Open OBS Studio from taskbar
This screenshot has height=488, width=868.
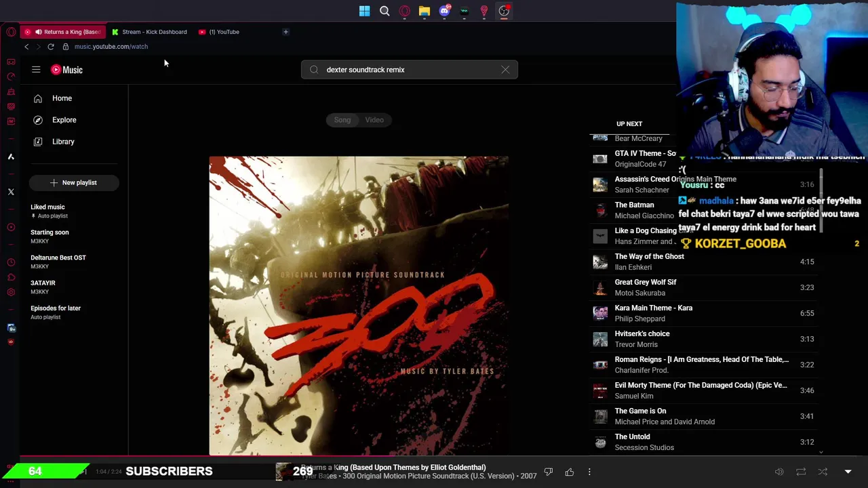coord(504,11)
